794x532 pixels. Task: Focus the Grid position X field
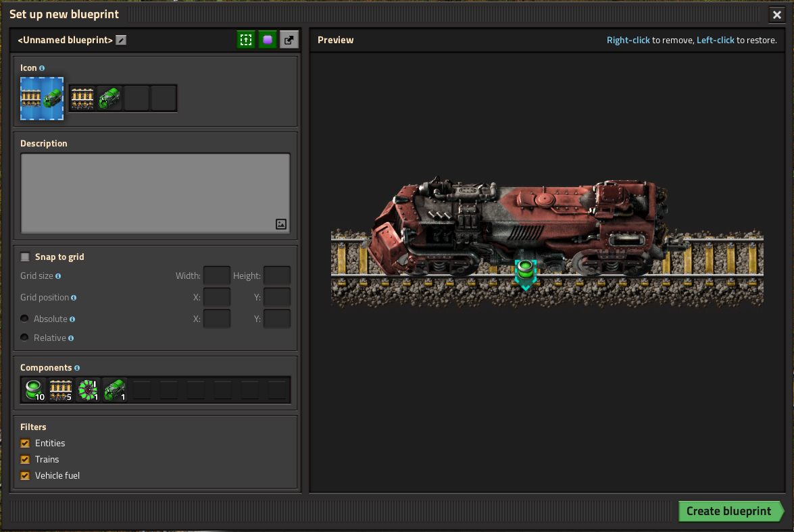(217, 297)
